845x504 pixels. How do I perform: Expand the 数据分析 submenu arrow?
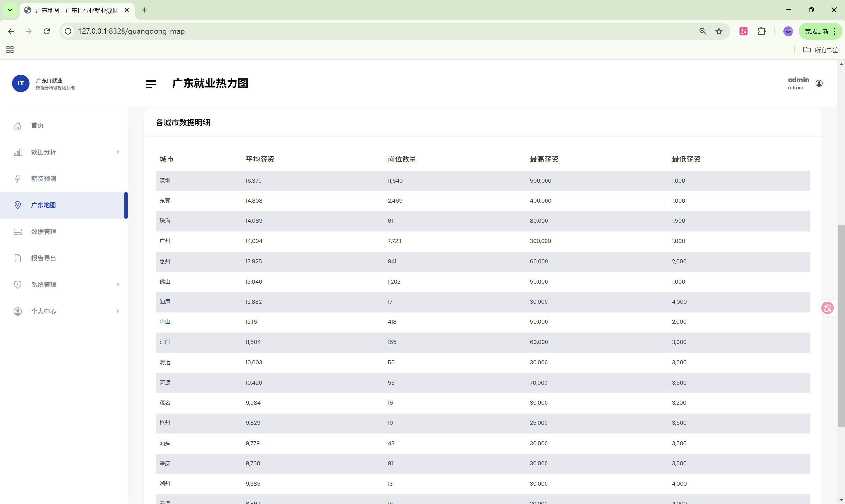pyautogui.click(x=118, y=152)
